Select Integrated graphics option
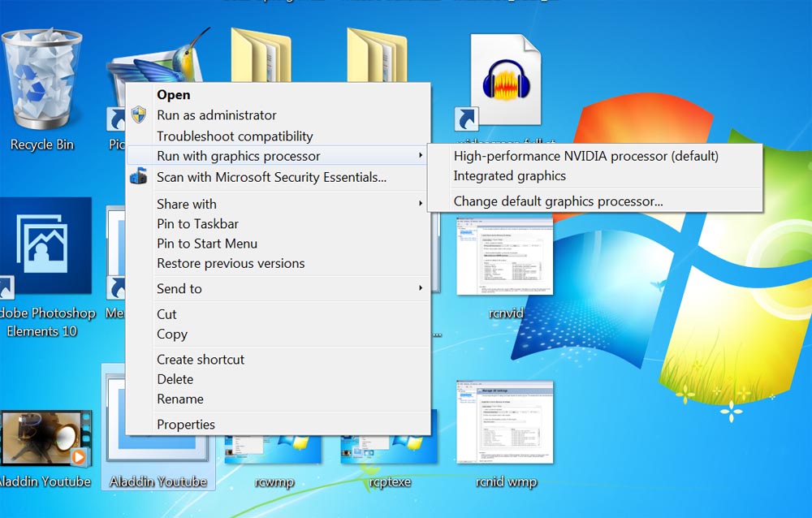Viewport: 812px width, 518px height. click(x=595, y=175)
